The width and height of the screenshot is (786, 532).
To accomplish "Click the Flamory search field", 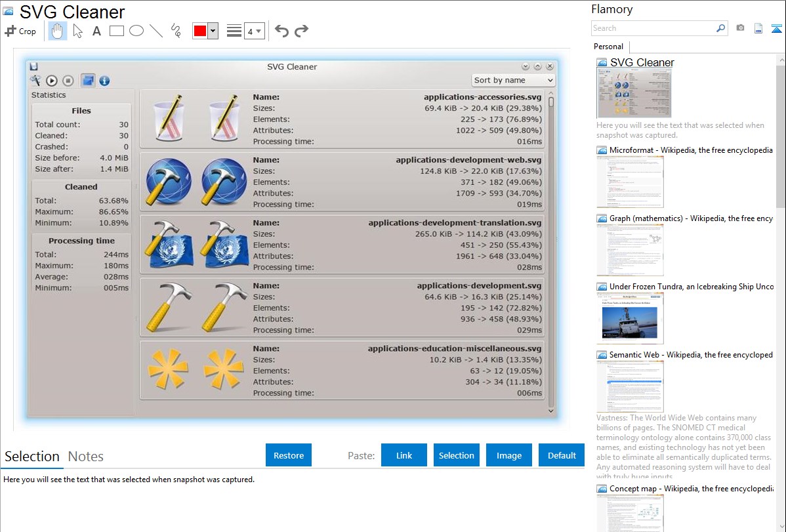I will tap(652, 28).
